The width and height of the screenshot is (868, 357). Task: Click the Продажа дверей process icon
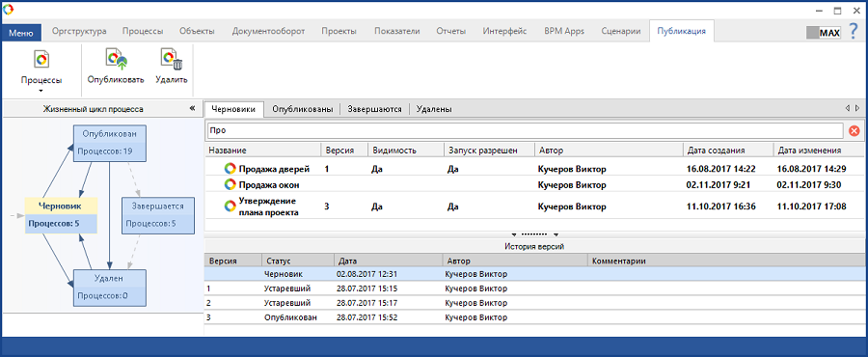(x=230, y=169)
